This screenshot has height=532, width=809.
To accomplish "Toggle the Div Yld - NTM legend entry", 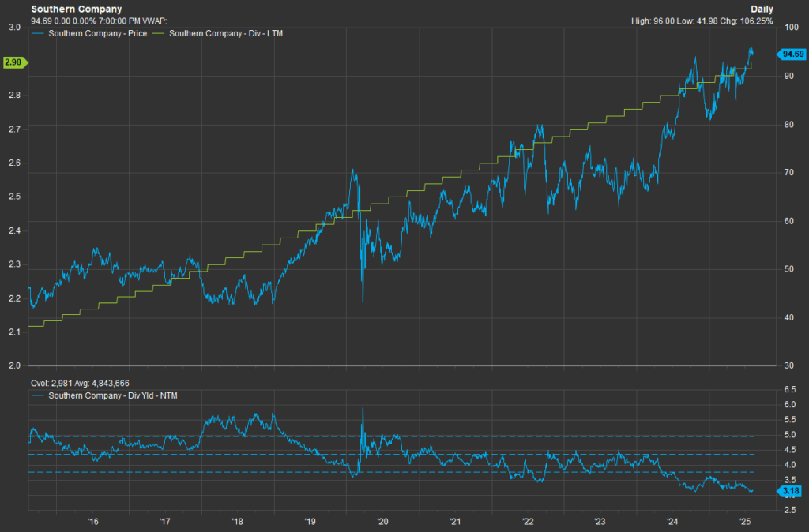I will (x=113, y=395).
